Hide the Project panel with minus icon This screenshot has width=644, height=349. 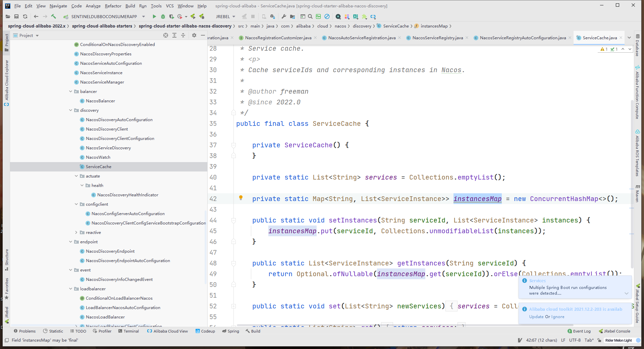pyautogui.click(x=203, y=35)
